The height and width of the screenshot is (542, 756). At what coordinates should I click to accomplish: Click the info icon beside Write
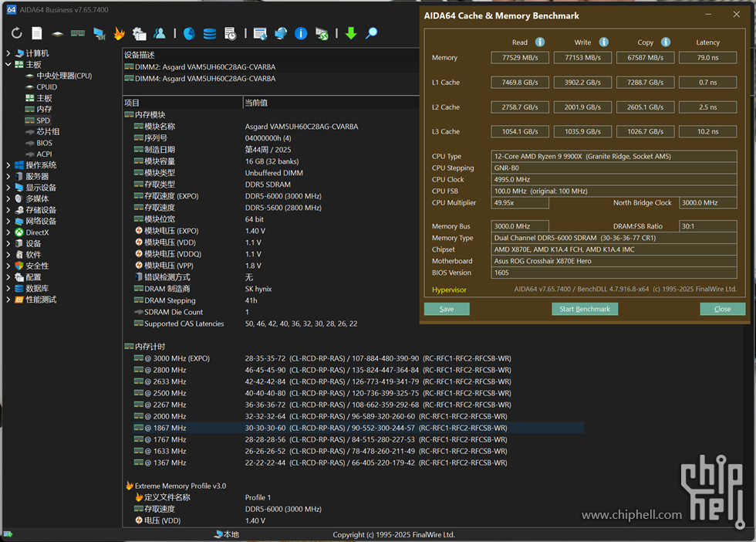(x=603, y=42)
